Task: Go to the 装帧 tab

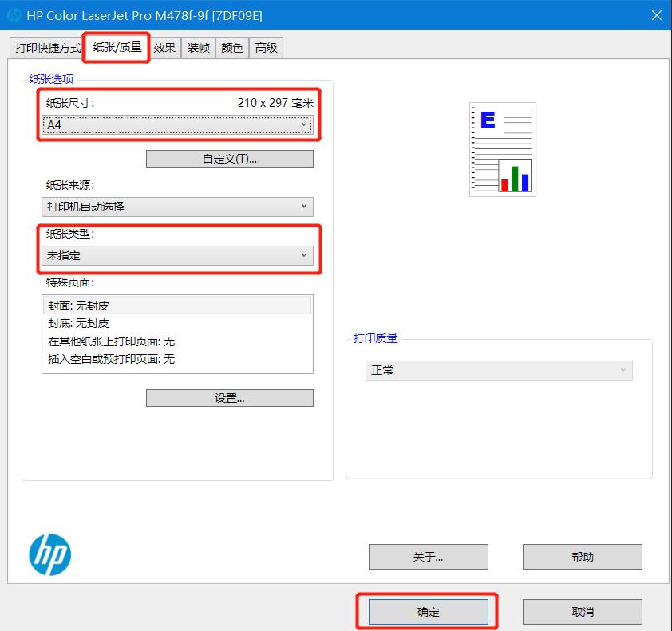Action: pos(198,48)
